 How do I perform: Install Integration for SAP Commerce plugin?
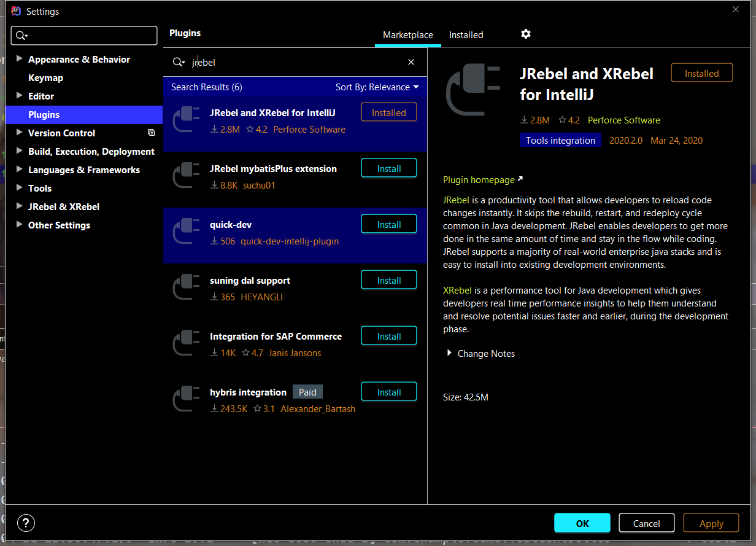point(389,336)
